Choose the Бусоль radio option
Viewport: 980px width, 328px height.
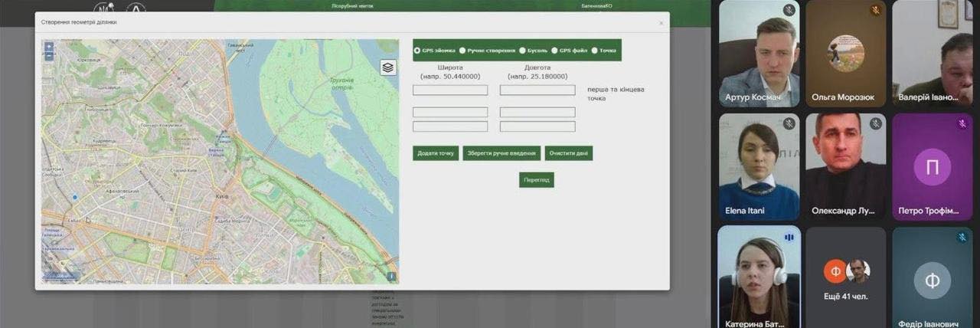522,51
